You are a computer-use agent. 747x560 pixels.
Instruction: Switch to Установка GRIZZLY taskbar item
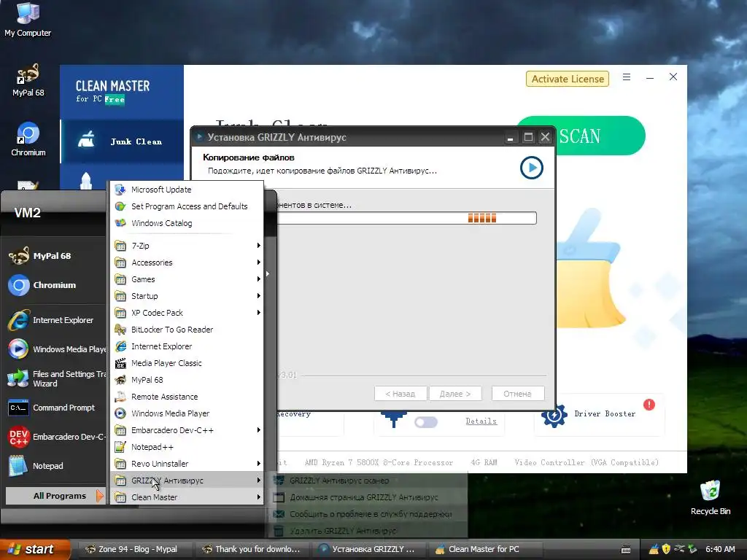[370, 549]
